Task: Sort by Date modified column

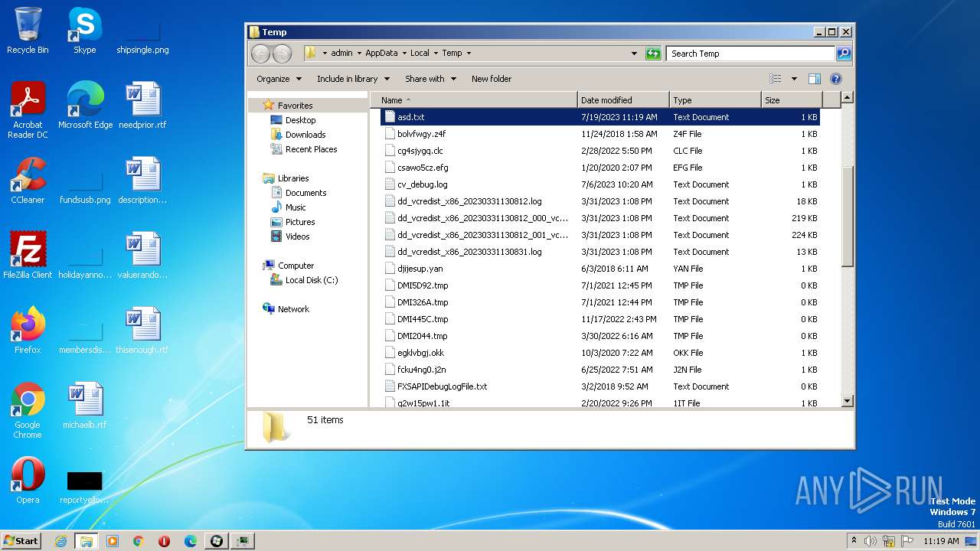Action: pos(623,100)
